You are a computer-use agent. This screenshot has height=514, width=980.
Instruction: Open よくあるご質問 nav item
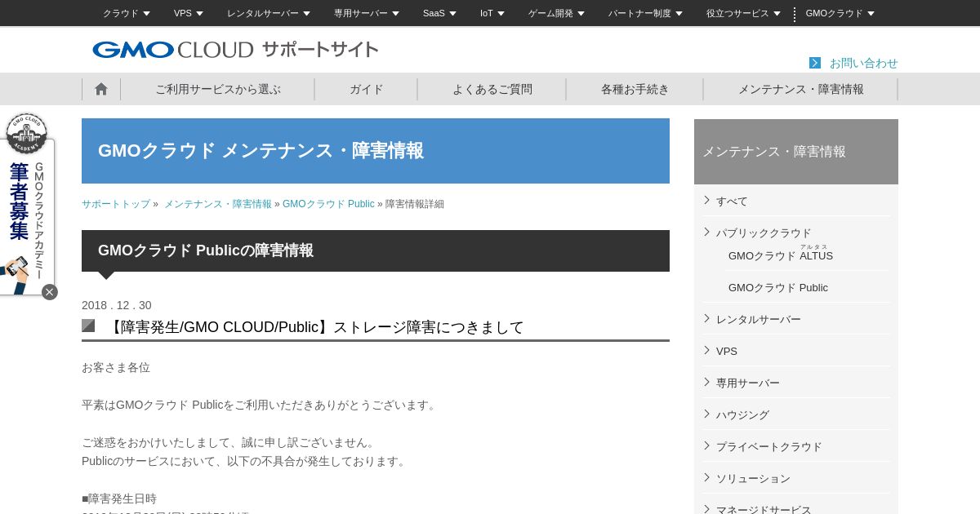coord(492,89)
